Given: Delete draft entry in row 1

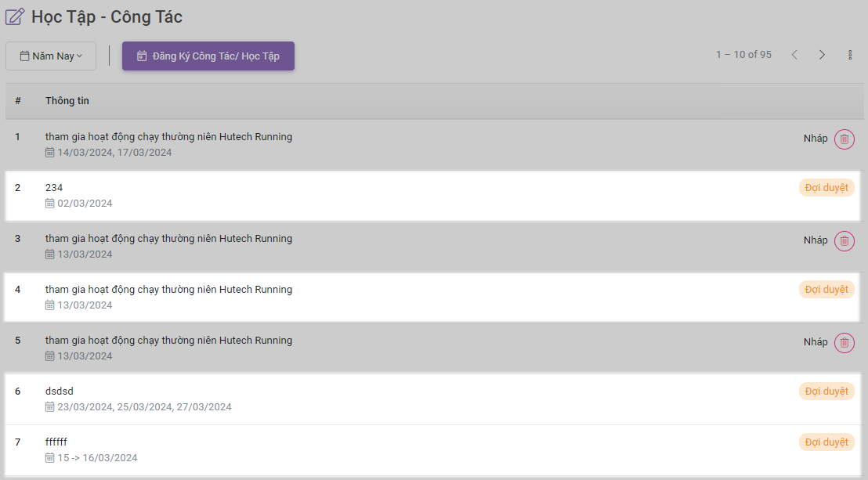Looking at the screenshot, I should click(x=844, y=139).
